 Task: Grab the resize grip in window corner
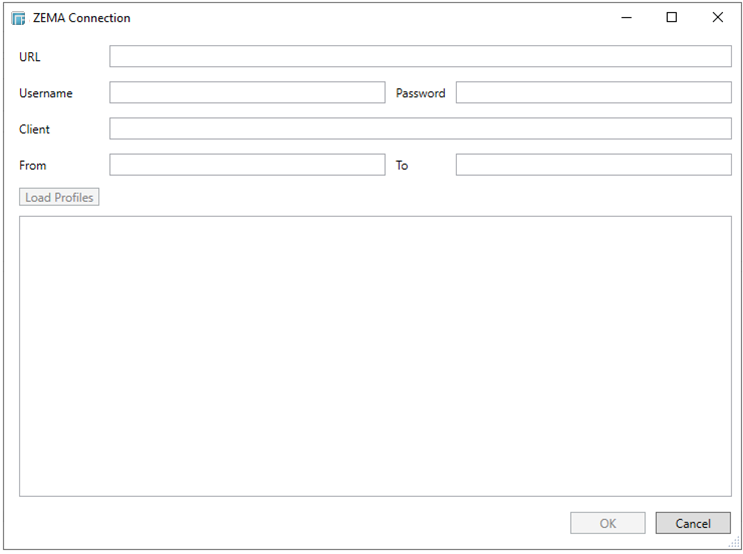click(735, 543)
